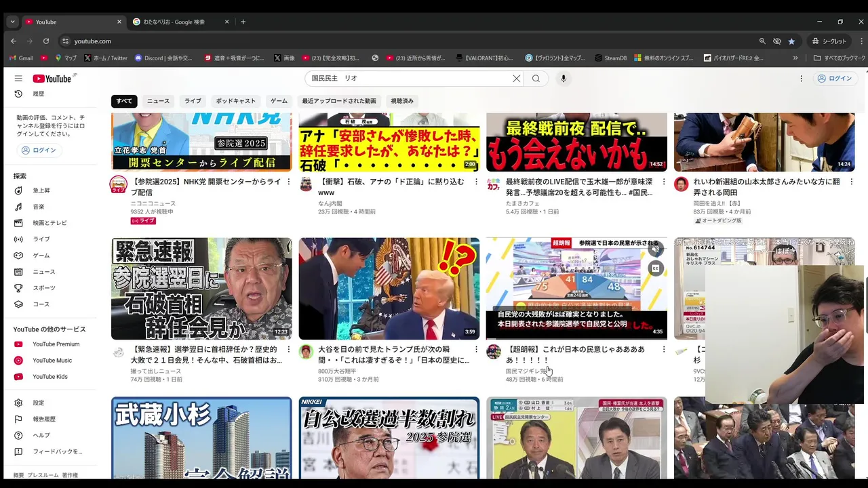Open YouTube Music service link
868x488 pixels.
click(x=52, y=361)
